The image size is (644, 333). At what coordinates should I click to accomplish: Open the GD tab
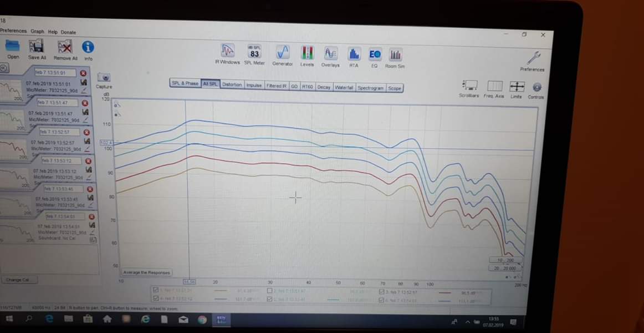tap(294, 87)
